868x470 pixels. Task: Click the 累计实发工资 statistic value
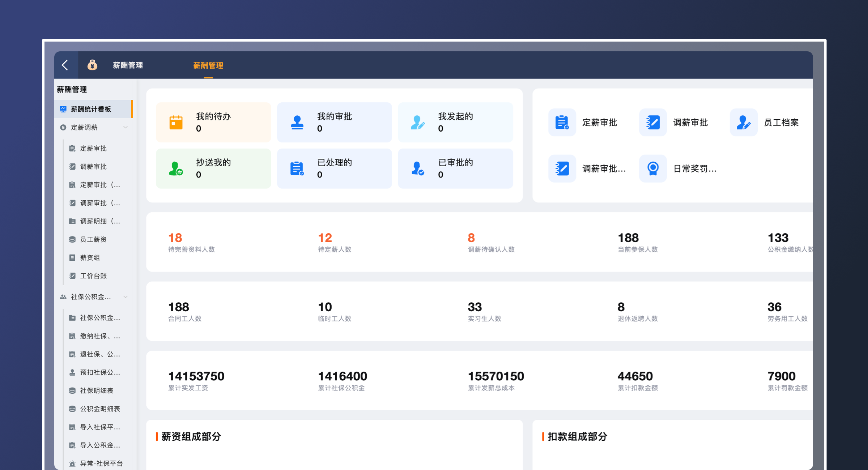[x=196, y=376]
